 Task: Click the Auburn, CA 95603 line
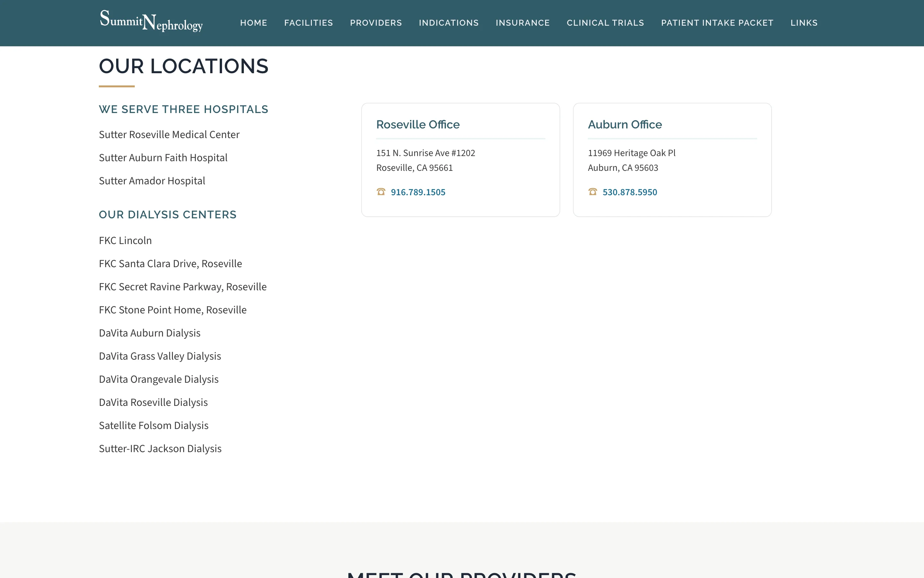[x=623, y=168]
